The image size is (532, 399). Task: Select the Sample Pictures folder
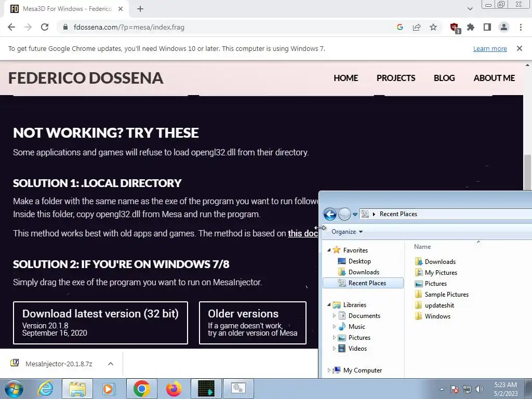pos(442,295)
